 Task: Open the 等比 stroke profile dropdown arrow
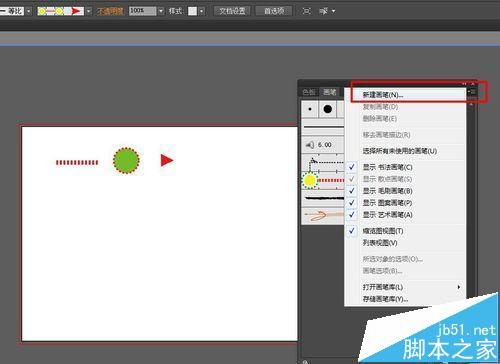(28, 11)
